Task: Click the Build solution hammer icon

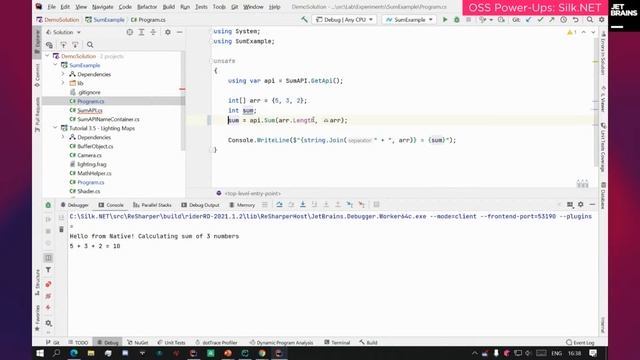Action: [304, 20]
